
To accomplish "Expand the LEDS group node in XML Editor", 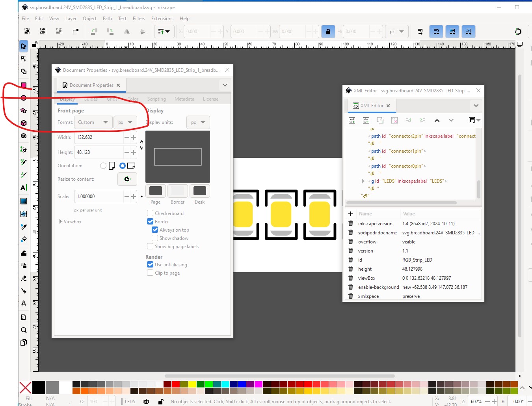I will click(x=363, y=181).
